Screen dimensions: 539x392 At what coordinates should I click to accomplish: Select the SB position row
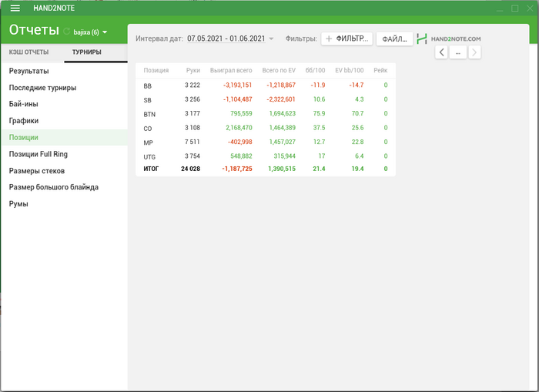[x=266, y=99]
